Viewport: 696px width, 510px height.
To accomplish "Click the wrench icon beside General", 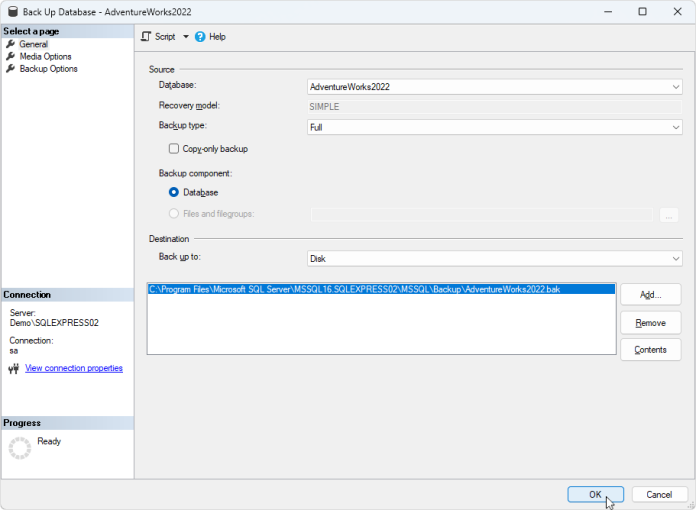I will 10,44.
